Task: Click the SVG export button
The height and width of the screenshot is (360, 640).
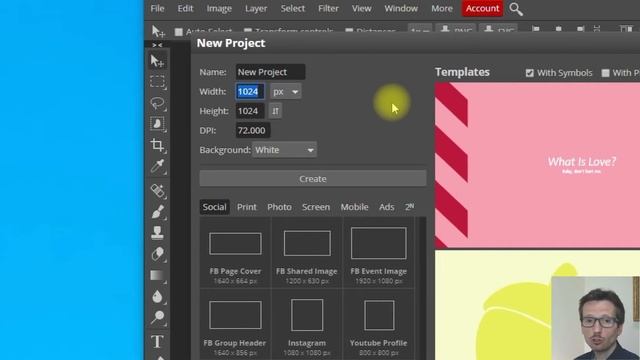Action: 499,31
